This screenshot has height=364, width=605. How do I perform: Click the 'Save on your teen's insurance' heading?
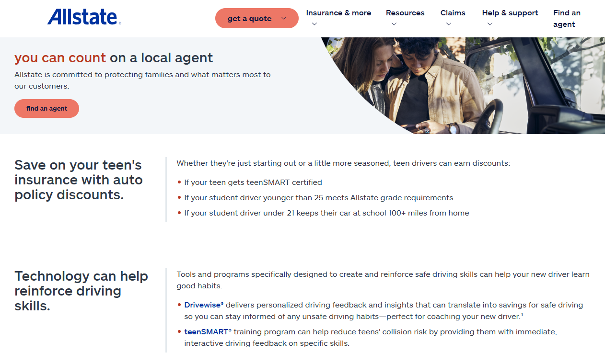click(79, 180)
